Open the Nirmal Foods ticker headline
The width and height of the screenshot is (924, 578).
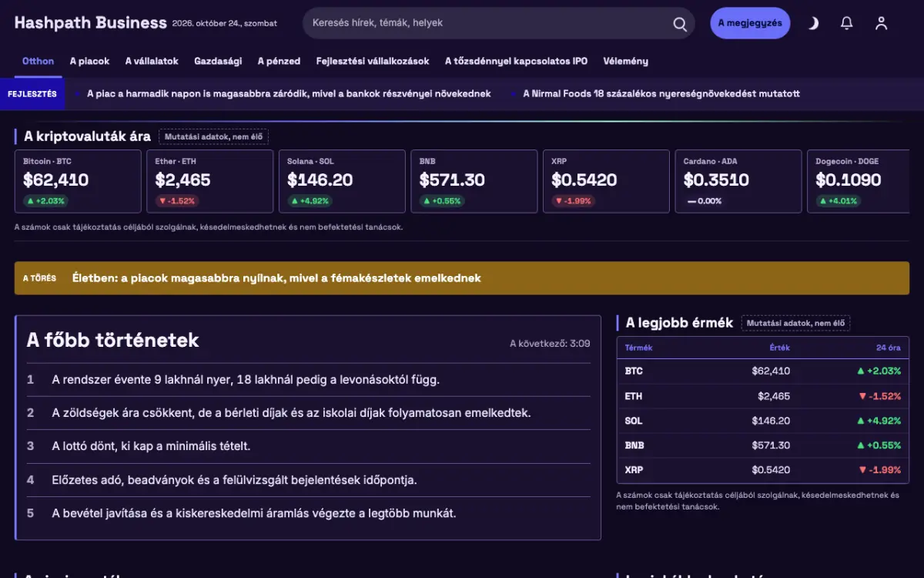click(661, 94)
